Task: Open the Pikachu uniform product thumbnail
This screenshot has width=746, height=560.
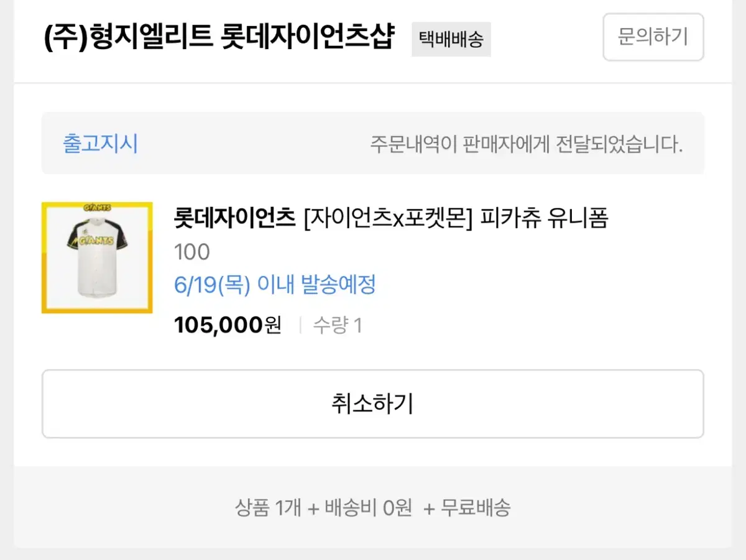Action: tap(97, 257)
